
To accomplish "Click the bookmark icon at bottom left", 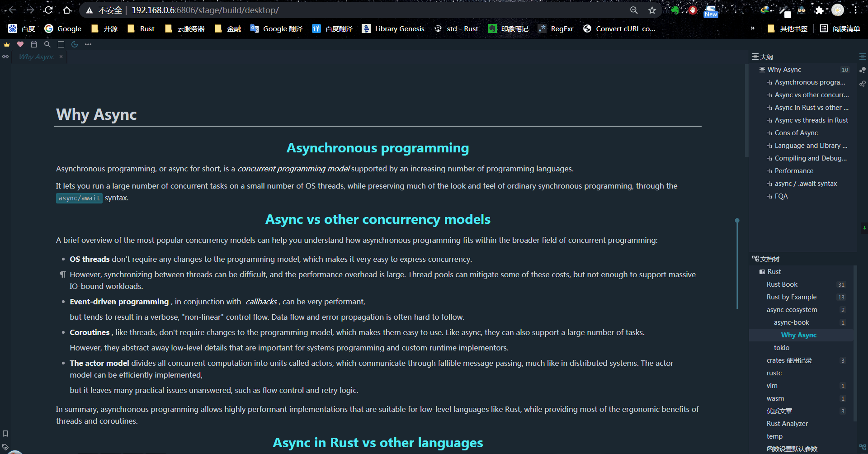I will point(5,434).
